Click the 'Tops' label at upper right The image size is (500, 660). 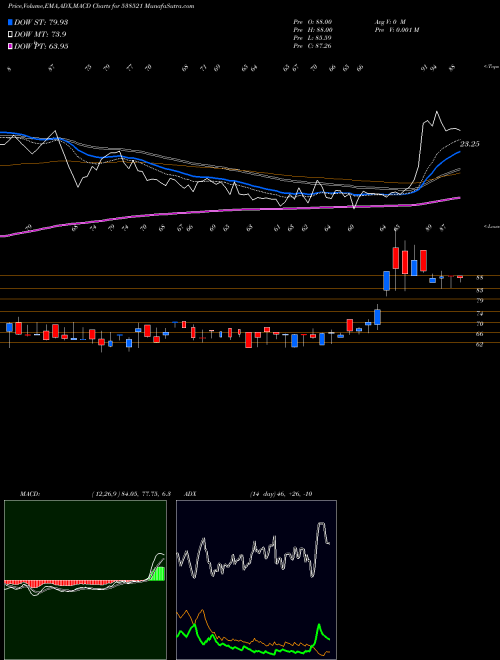coord(491,67)
